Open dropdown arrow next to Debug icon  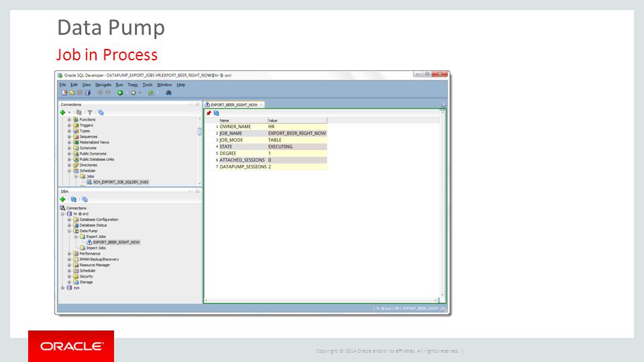[140, 93]
